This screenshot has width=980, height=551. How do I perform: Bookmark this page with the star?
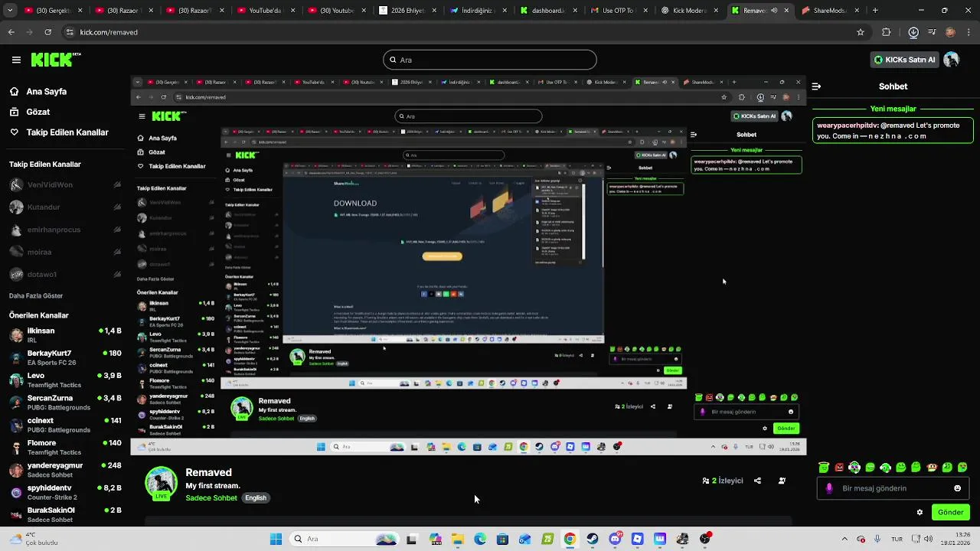[x=861, y=32]
